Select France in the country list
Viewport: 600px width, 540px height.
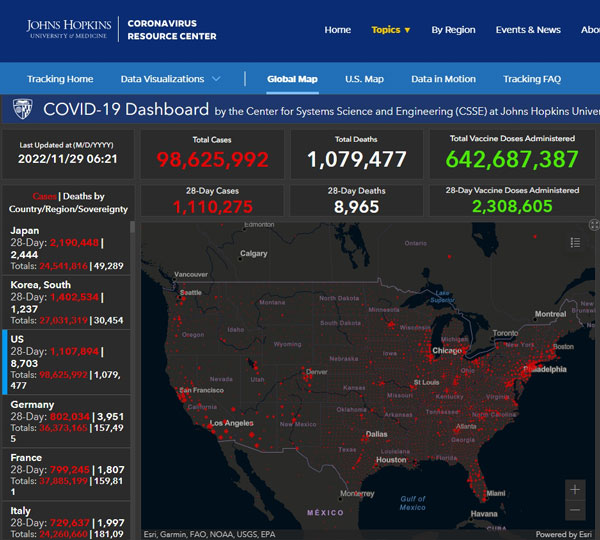(66, 475)
